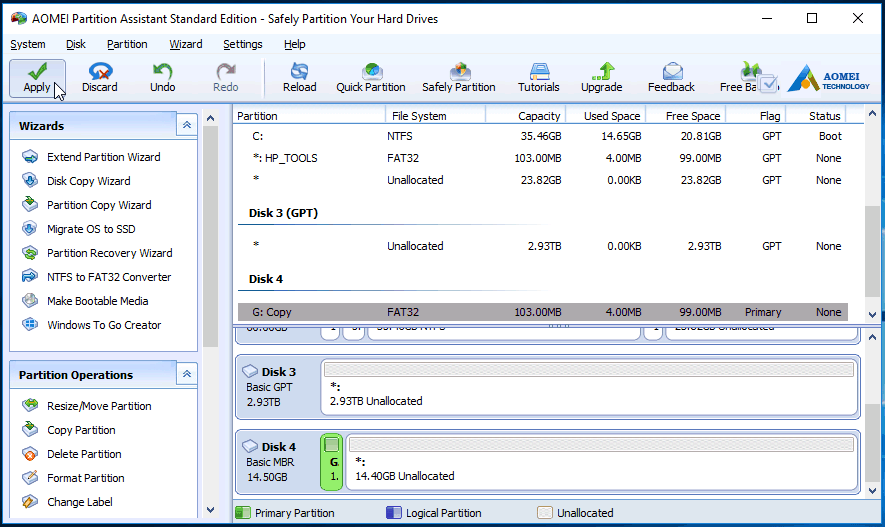
Task: Sort by File System column header
Action: click(x=436, y=116)
